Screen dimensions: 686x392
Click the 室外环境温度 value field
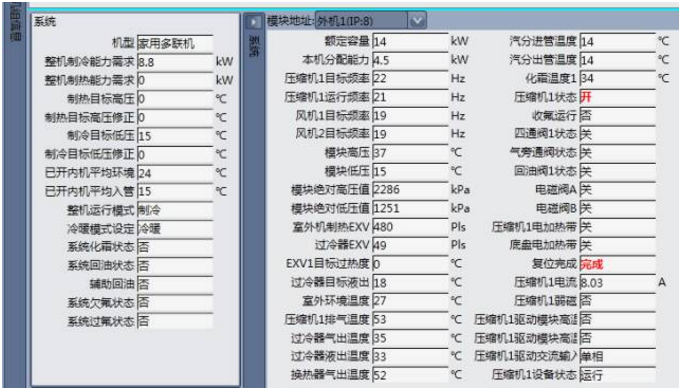tap(410, 301)
